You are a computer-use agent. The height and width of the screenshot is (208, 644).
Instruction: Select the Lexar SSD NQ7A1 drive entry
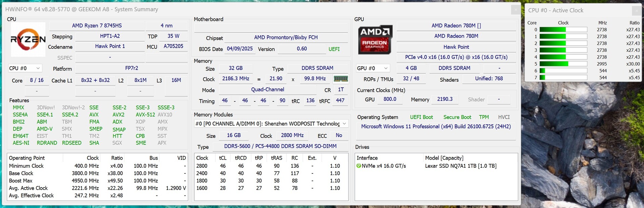point(461,166)
